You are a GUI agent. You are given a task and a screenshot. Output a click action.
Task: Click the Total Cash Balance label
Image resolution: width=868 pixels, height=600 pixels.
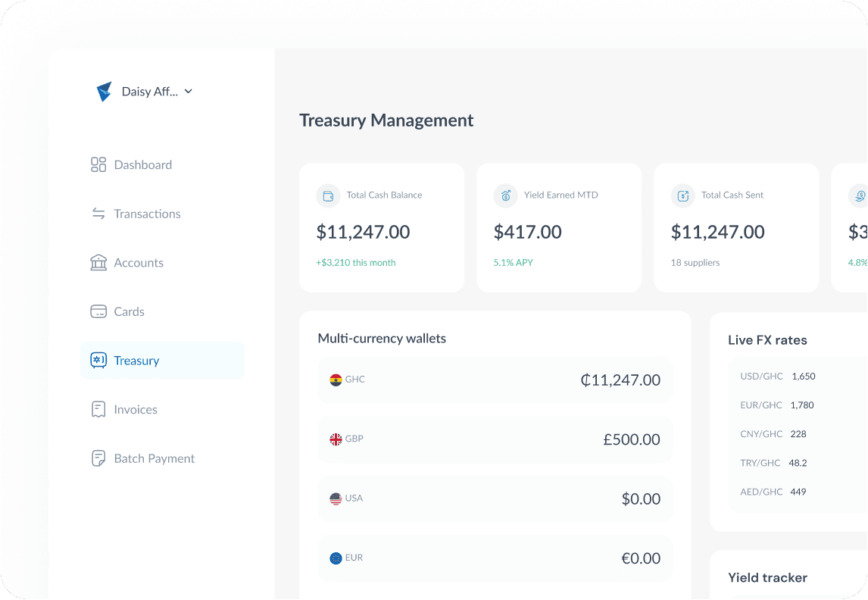click(x=384, y=195)
